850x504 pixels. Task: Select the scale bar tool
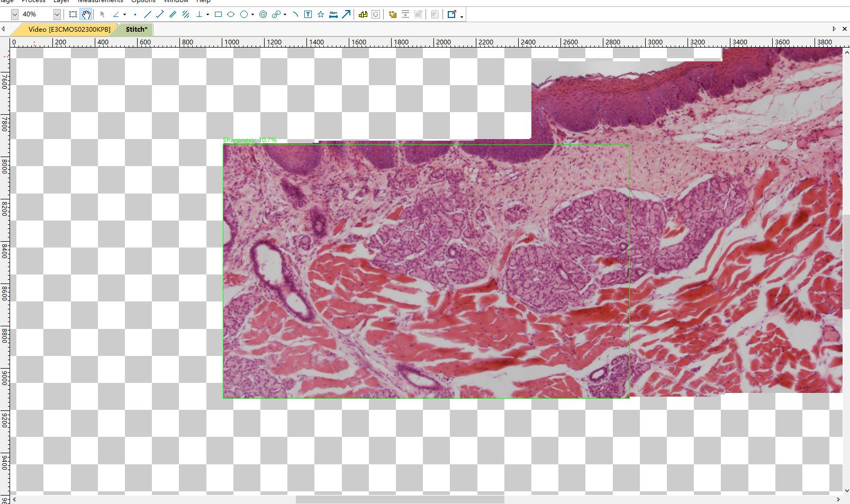point(333,15)
